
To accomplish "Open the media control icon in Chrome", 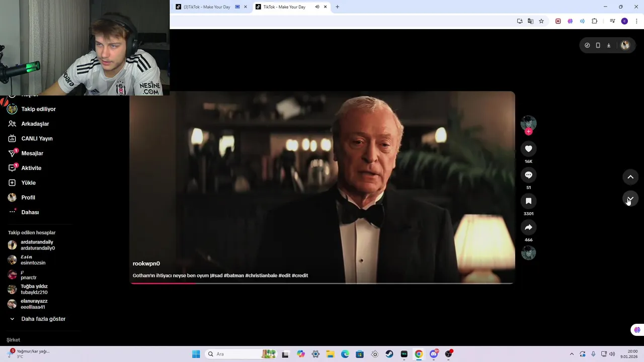I will coord(612,21).
